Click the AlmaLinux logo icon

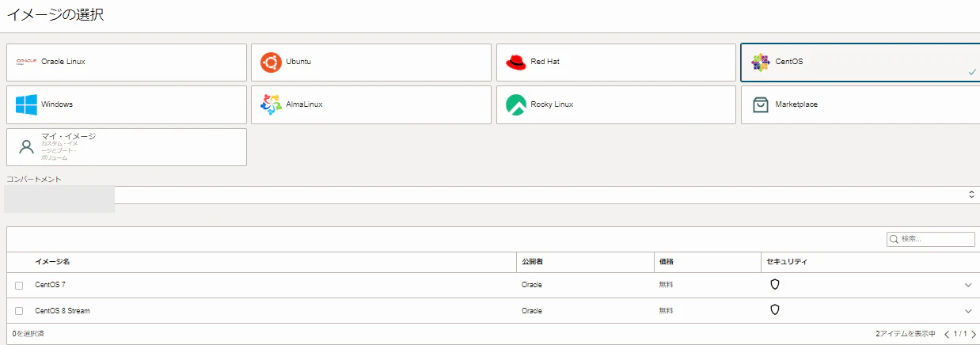271,104
